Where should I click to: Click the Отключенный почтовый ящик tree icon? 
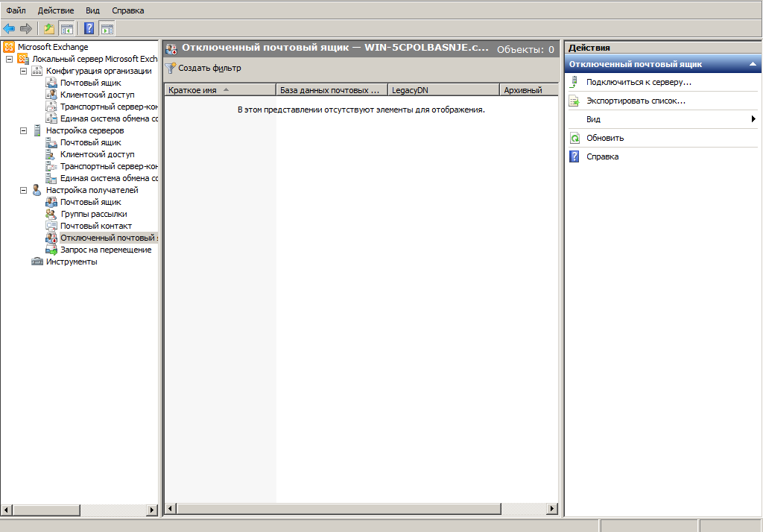pos(51,238)
